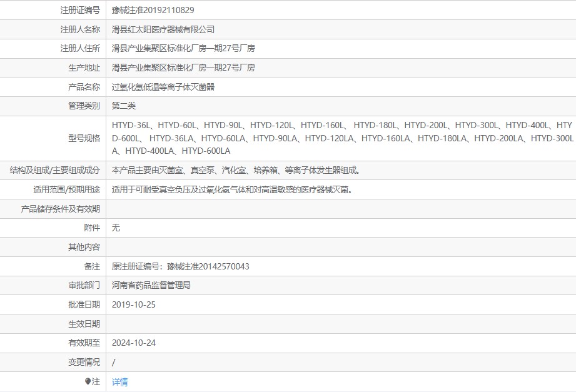Click the 结构及组成/主要组成成分 label

click(x=55, y=171)
